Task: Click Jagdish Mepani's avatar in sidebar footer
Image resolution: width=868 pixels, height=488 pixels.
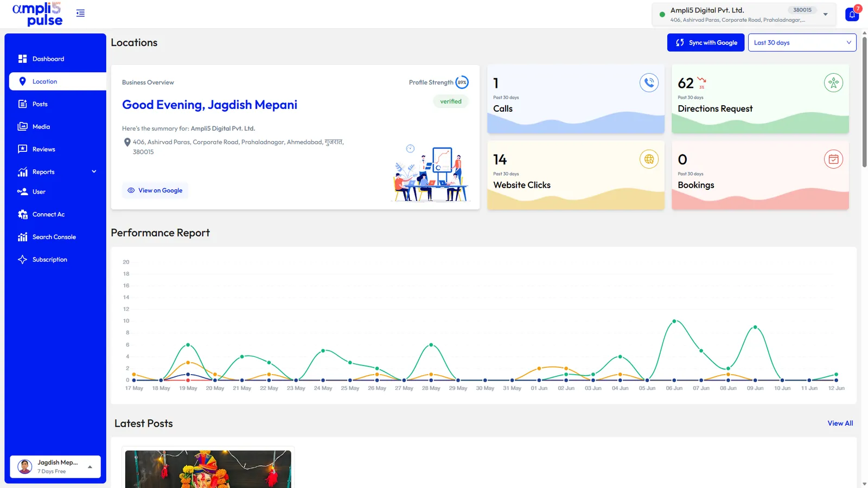Action: [x=25, y=466]
